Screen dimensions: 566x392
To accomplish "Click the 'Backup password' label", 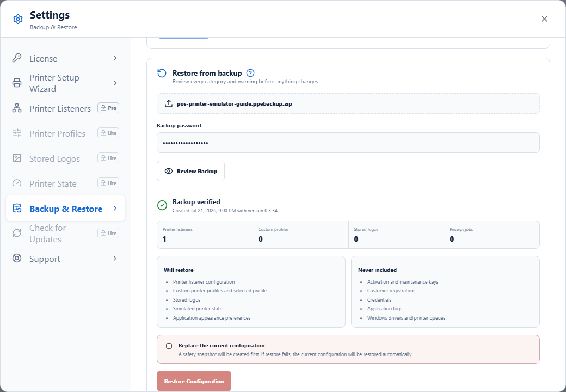I will (179, 126).
